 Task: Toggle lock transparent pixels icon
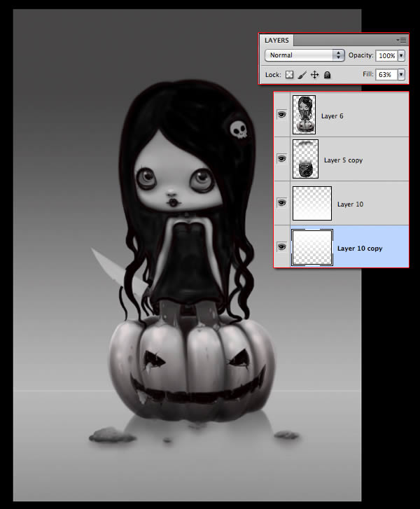click(289, 75)
